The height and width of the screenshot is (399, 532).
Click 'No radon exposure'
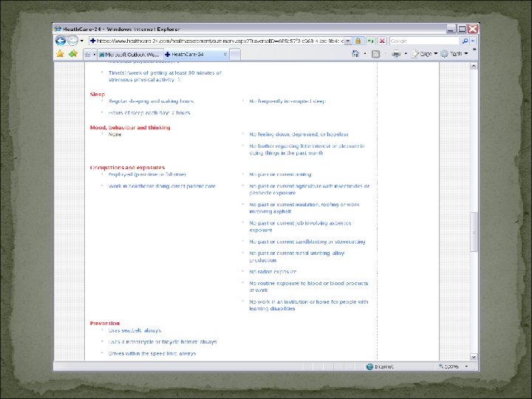click(x=273, y=271)
